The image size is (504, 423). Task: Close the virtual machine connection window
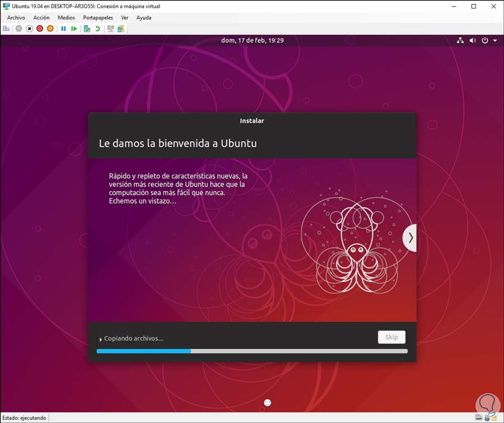coord(494,6)
